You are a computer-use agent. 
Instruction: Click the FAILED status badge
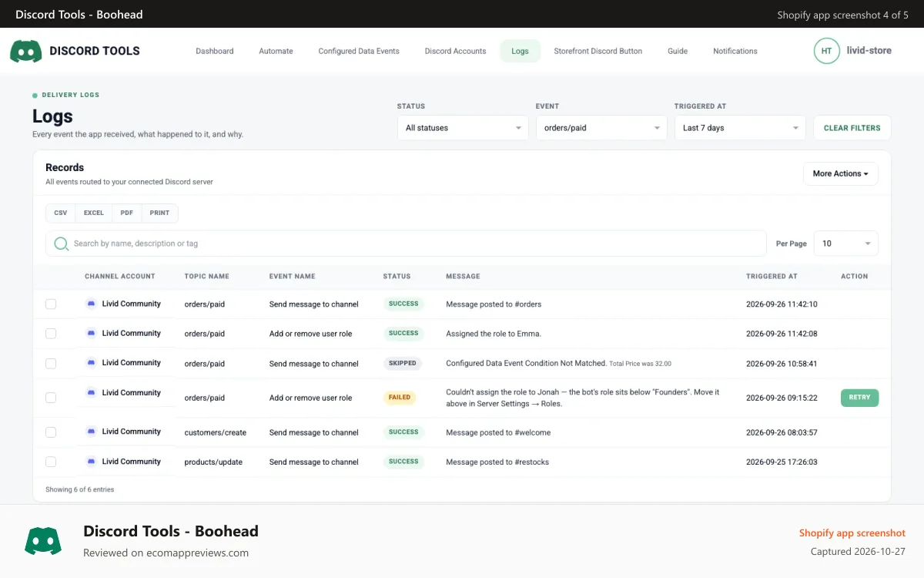[400, 398]
